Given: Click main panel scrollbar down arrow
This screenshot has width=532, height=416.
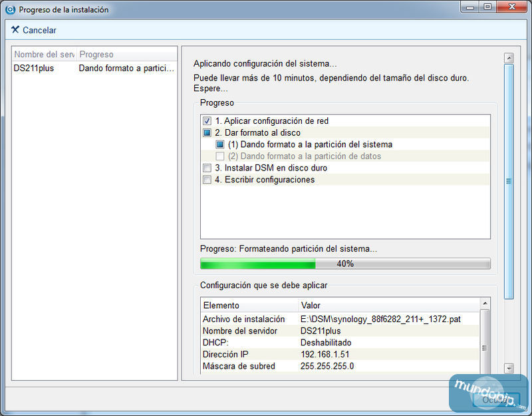Looking at the screenshot, I should [509, 368].
